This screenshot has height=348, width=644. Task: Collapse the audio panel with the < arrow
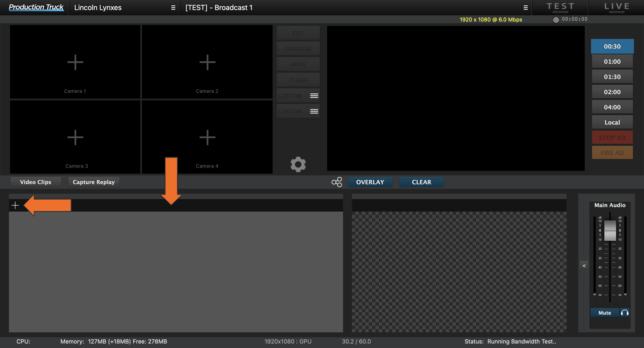tap(584, 265)
